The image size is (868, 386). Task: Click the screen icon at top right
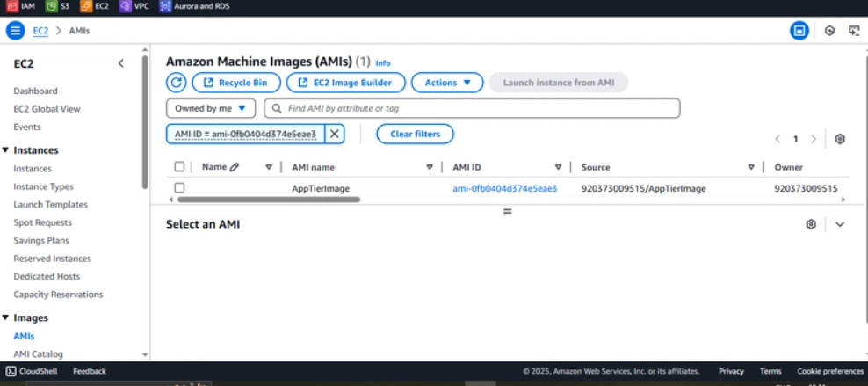click(854, 31)
